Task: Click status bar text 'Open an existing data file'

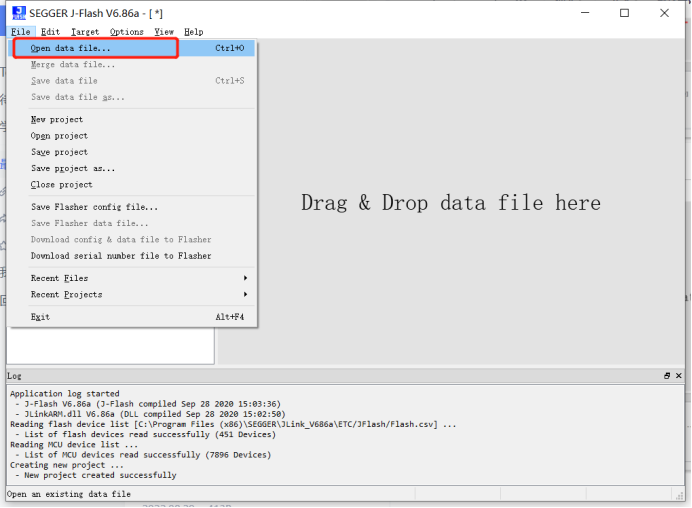Action: (68, 494)
